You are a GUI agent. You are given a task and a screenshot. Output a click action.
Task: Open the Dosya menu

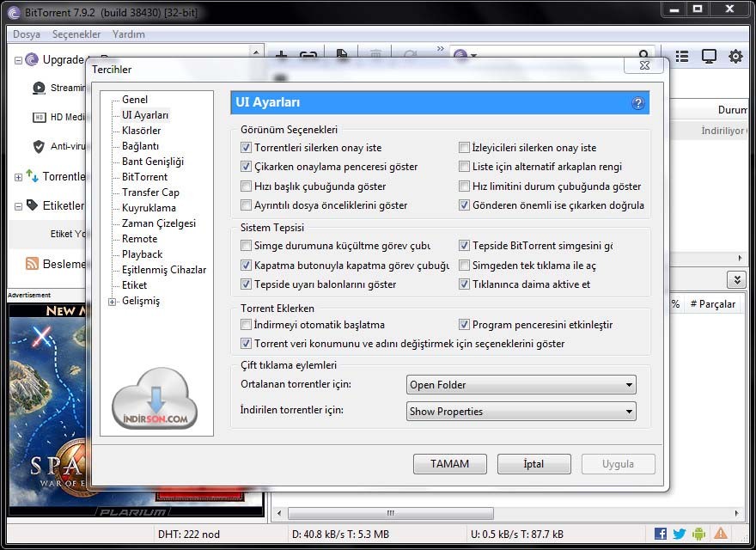tap(27, 34)
